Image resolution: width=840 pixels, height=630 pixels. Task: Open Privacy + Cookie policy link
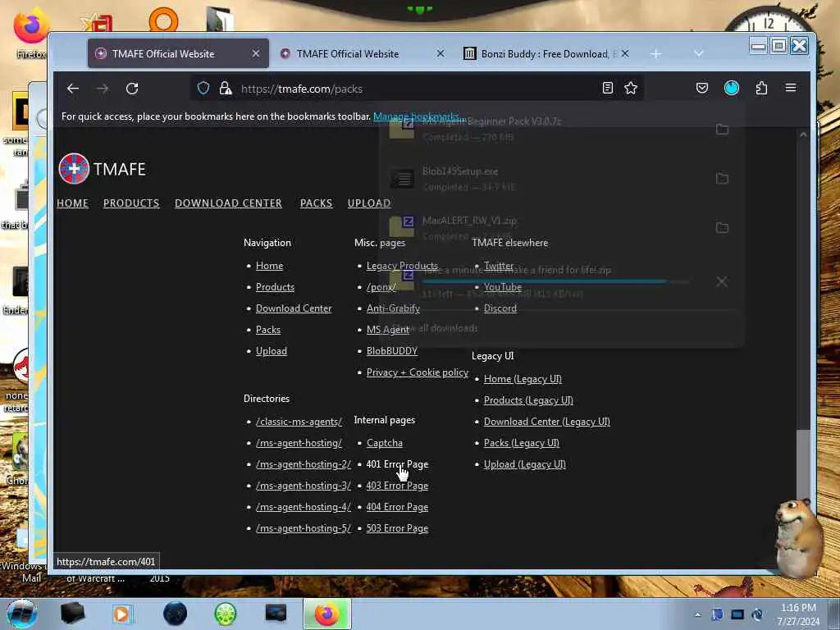418,372
